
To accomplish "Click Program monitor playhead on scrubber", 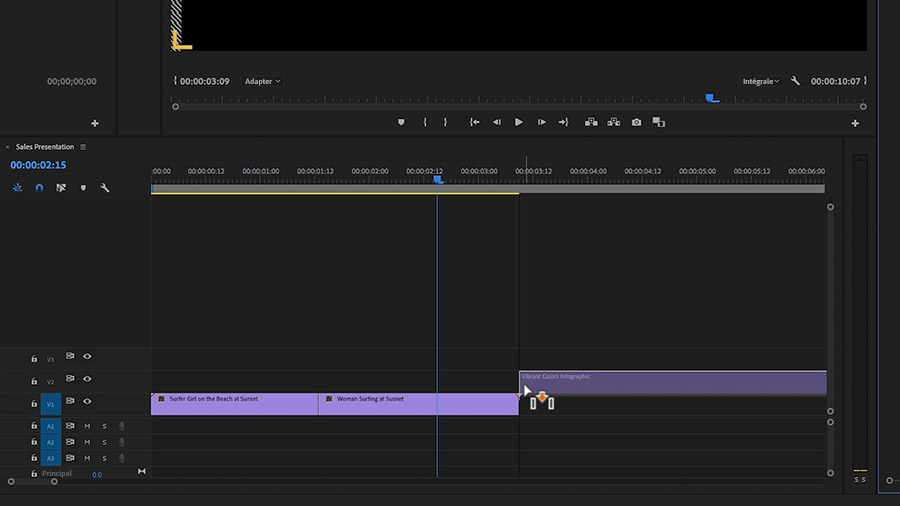I will tap(712, 99).
